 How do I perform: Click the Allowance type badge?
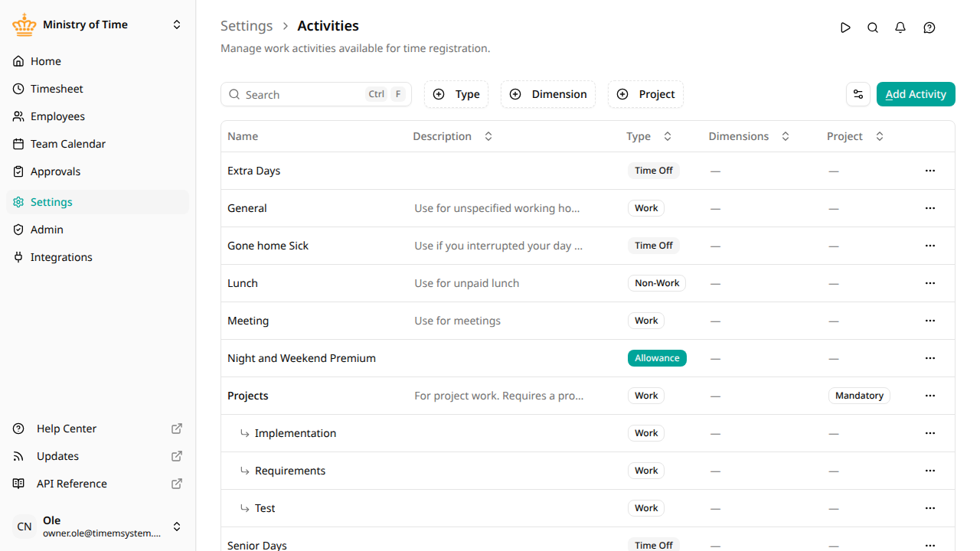pyautogui.click(x=657, y=358)
